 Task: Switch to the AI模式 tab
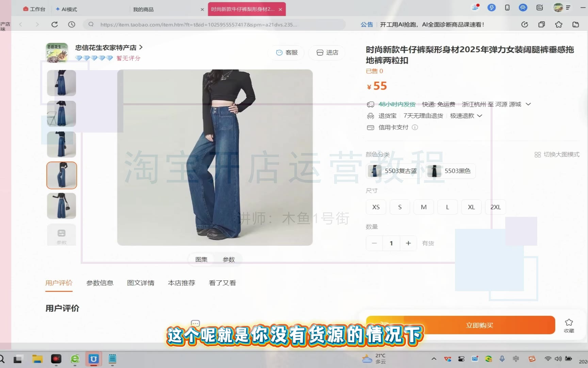66,9
